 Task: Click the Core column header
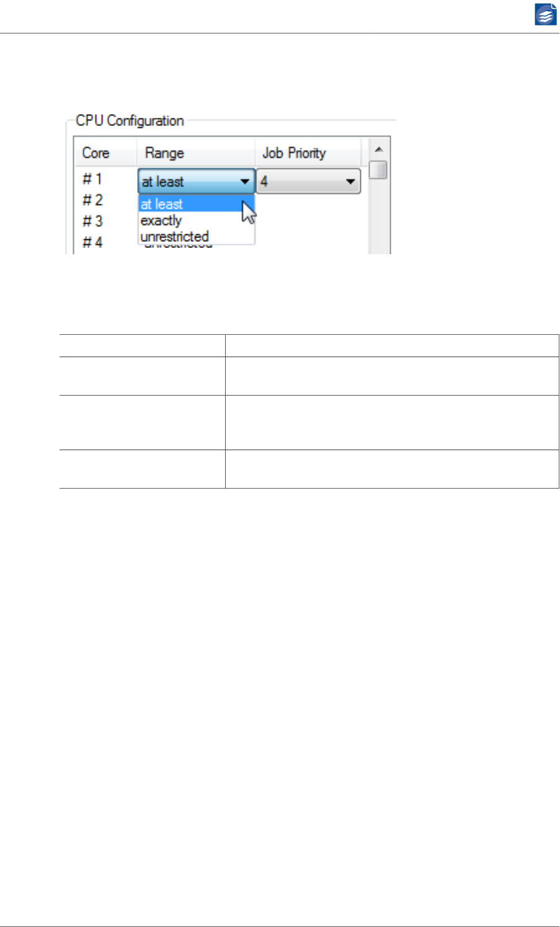tap(96, 153)
